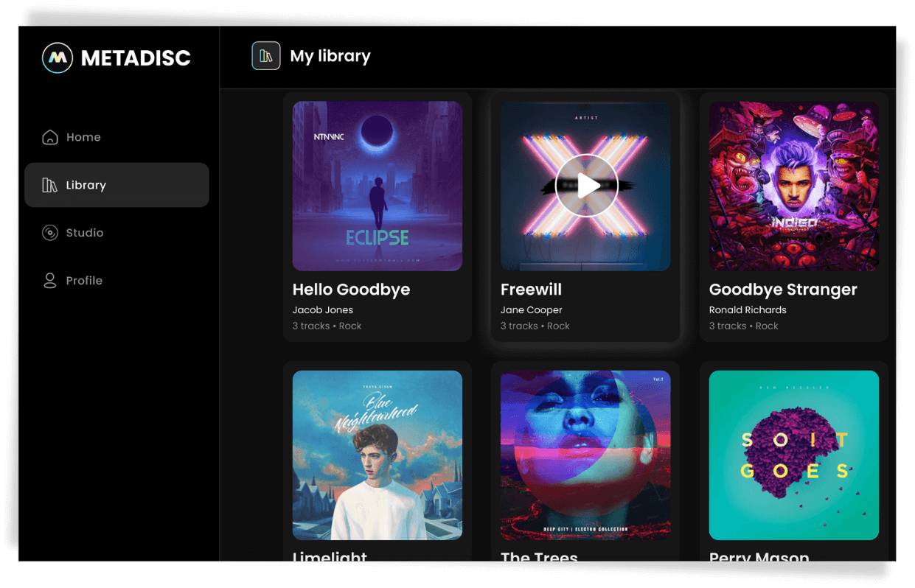Open the Hello Goodbye album cover
Viewport: 915px width, 588px height.
pyautogui.click(x=378, y=186)
